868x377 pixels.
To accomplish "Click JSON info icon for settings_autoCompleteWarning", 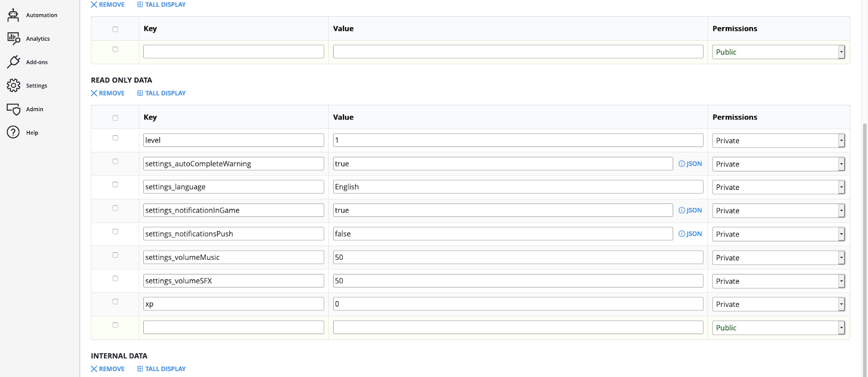I will (x=682, y=164).
